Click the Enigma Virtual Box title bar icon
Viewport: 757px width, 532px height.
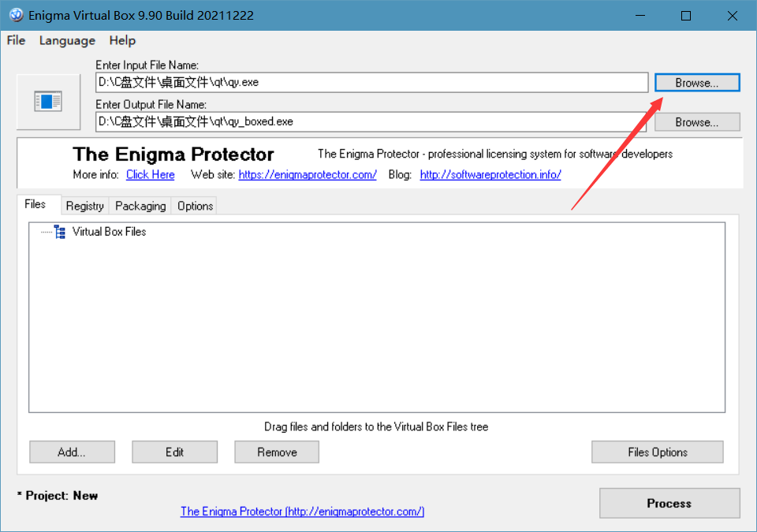16,15
